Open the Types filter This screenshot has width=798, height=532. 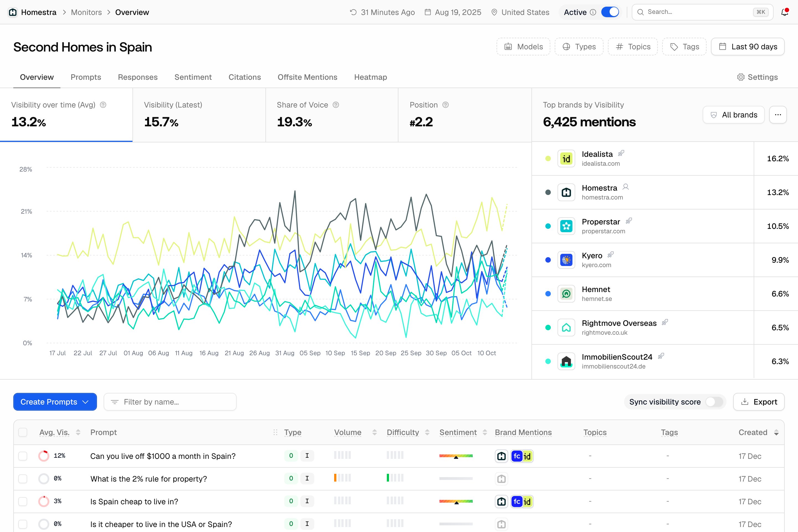click(x=579, y=47)
